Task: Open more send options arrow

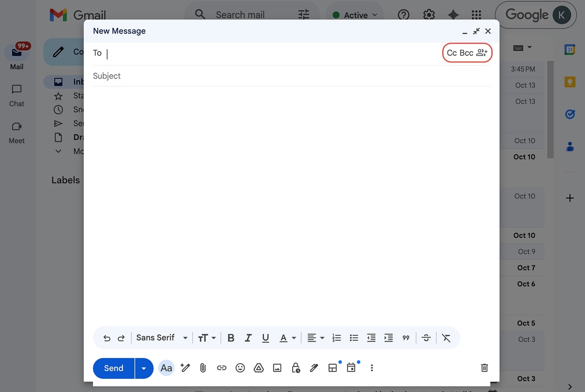Action: tap(144, 368)
